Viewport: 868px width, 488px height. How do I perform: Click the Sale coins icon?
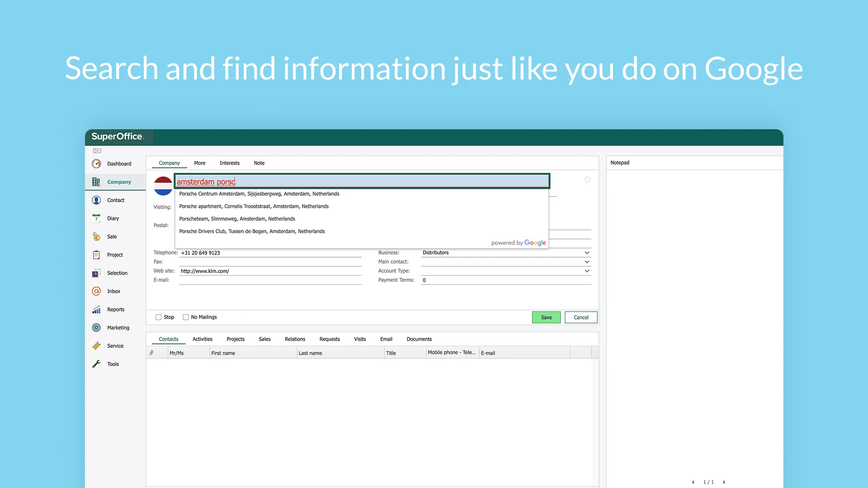(x=96, y=236)
